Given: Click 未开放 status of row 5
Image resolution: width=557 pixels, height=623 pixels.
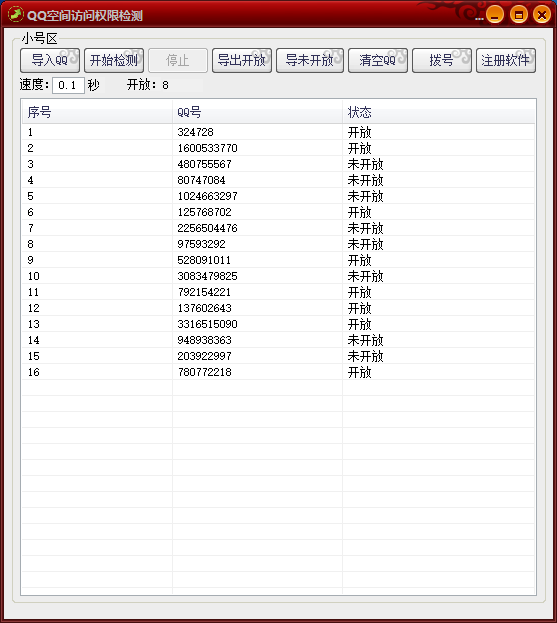Looking at the screenshot, I should pyautogui.click(x=366, y=196).
